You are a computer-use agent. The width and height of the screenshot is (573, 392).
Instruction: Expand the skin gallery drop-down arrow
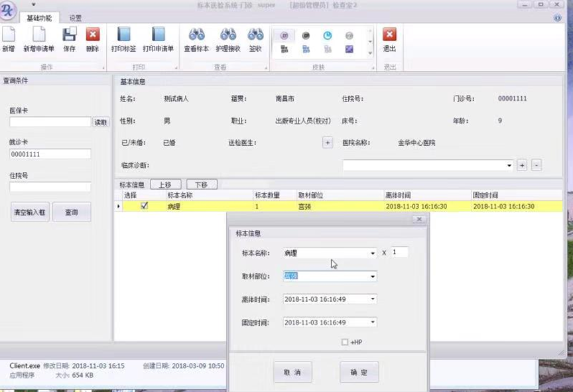[x=370, y=53]
